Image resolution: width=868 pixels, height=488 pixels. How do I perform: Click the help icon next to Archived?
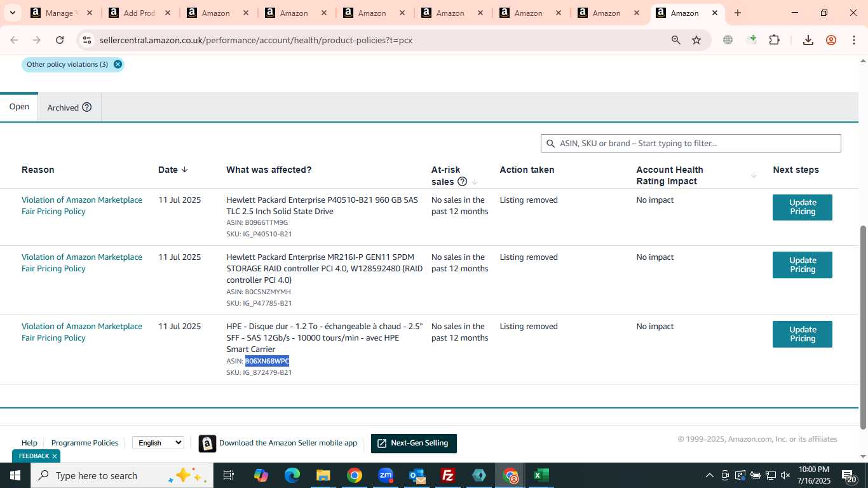87,107
